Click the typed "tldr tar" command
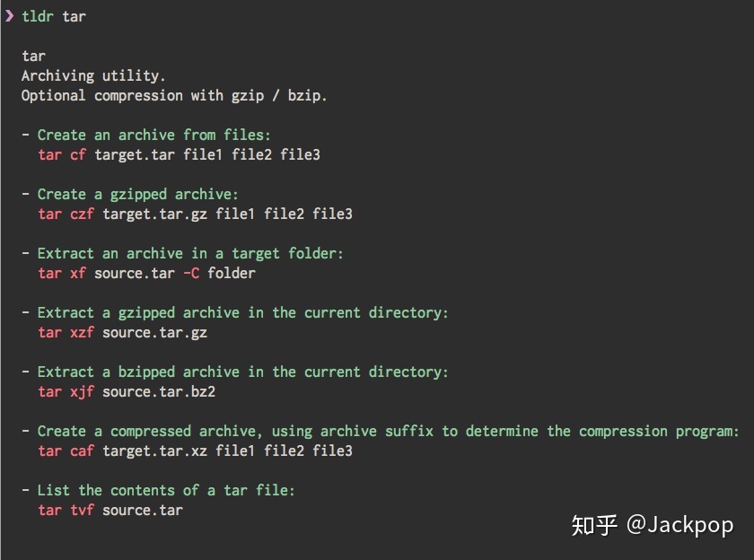Screen dimensions: 754x560 (x=54, y=16)
